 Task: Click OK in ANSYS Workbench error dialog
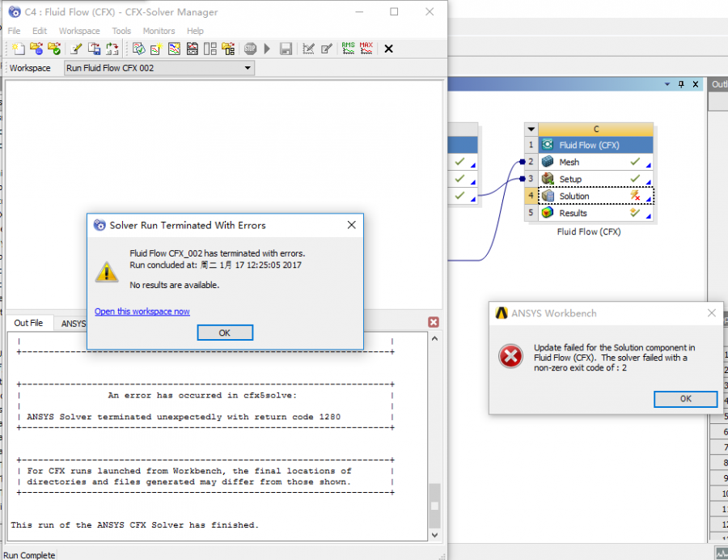click(x=685, y=399)
